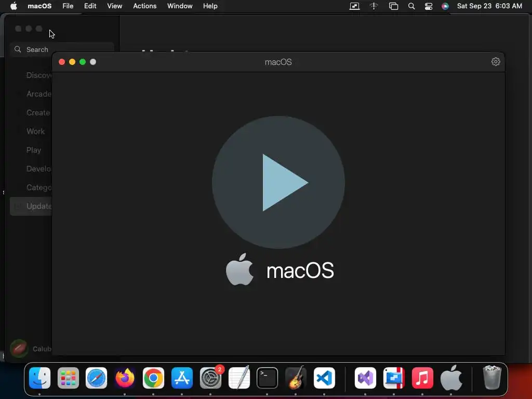Viewport: 532px width, 399px height.
Task: Click the overlapping windows icon in menu bar
Action: pos(393,6)
